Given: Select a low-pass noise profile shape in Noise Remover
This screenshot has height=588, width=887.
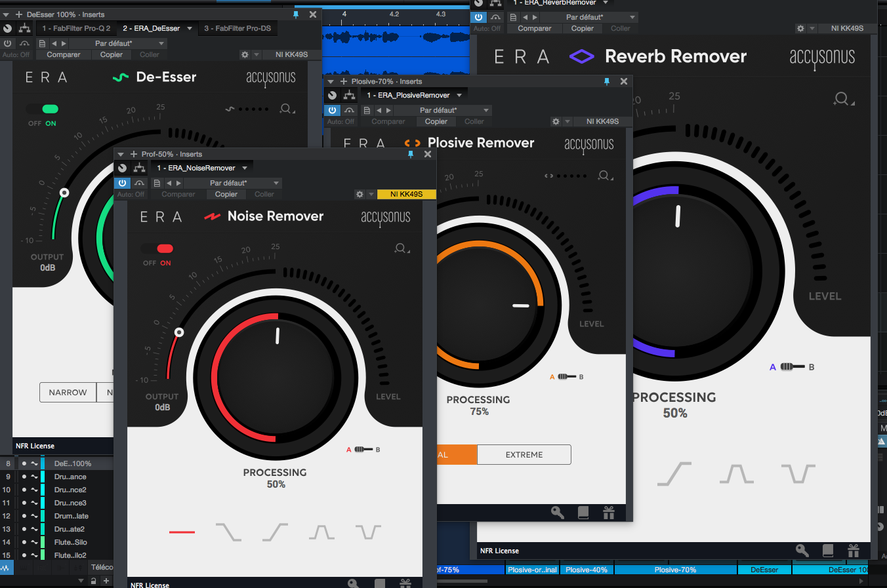Looking at the screenshot, I should 228,532.
